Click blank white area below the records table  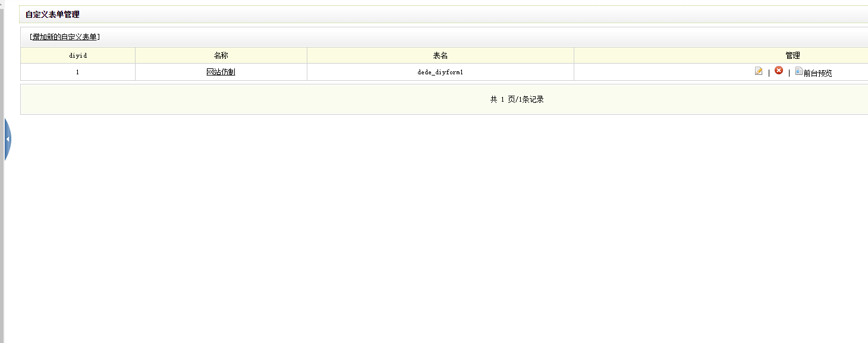click(416, 226)
